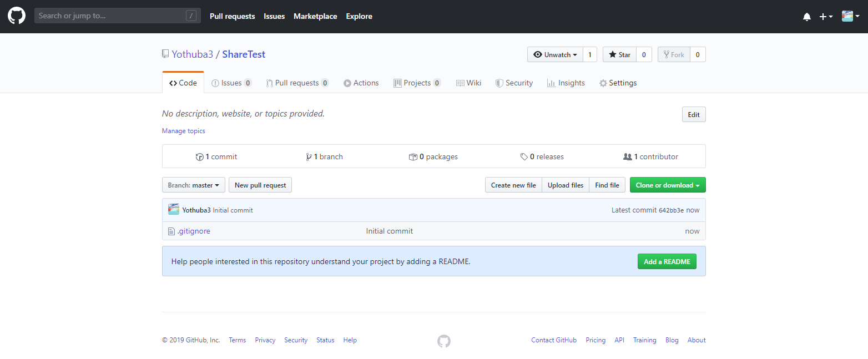Open the notifications bell icon
Viewport: 868px width, 359px height.
(x=806, y=17)
